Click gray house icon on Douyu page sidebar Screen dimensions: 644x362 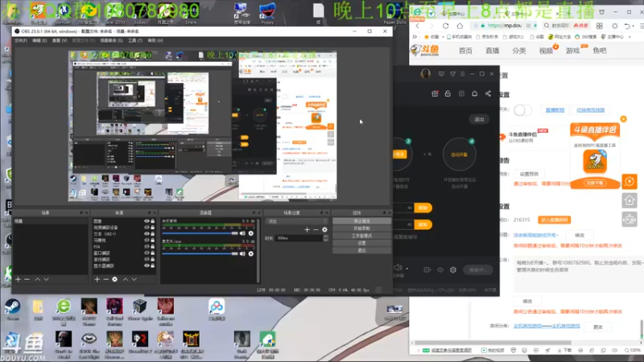pos(630,200)
